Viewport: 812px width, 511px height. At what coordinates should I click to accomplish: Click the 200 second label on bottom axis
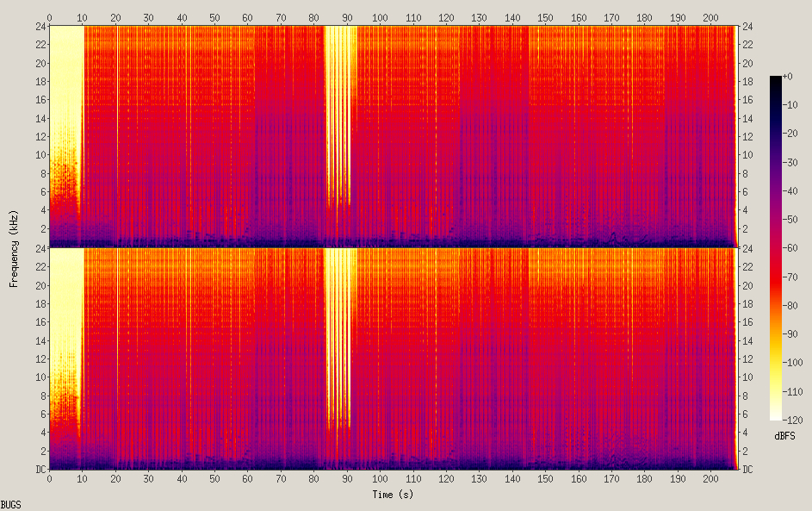pos(710,479)
